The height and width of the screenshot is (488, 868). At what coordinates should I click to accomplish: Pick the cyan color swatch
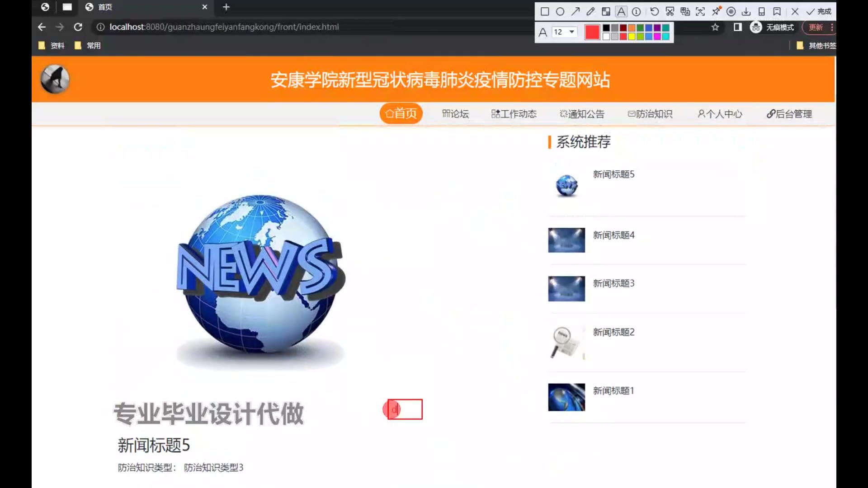point(666,37)
